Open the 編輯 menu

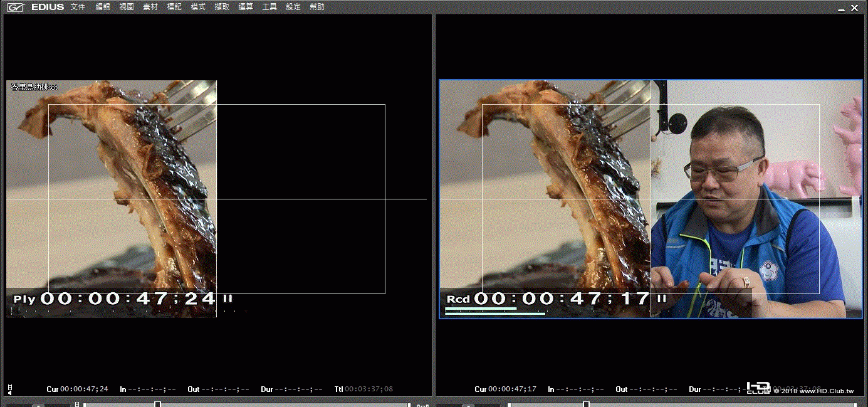coord(103,7)
